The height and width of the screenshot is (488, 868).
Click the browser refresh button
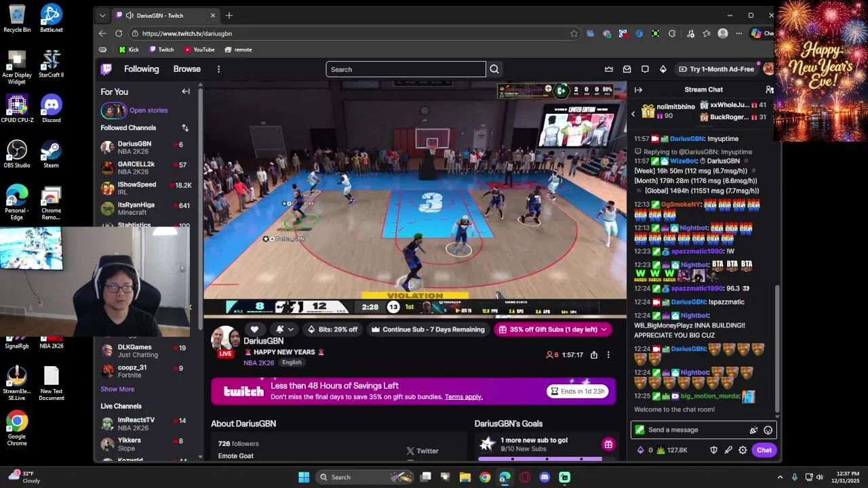click(119, 33)
